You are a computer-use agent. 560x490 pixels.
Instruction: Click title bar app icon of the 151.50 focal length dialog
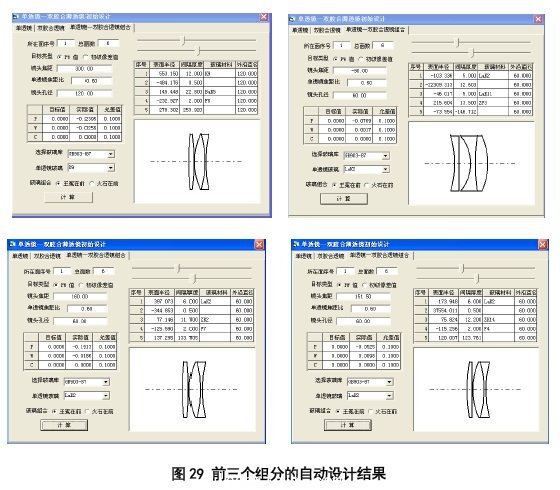click(296, 244)
